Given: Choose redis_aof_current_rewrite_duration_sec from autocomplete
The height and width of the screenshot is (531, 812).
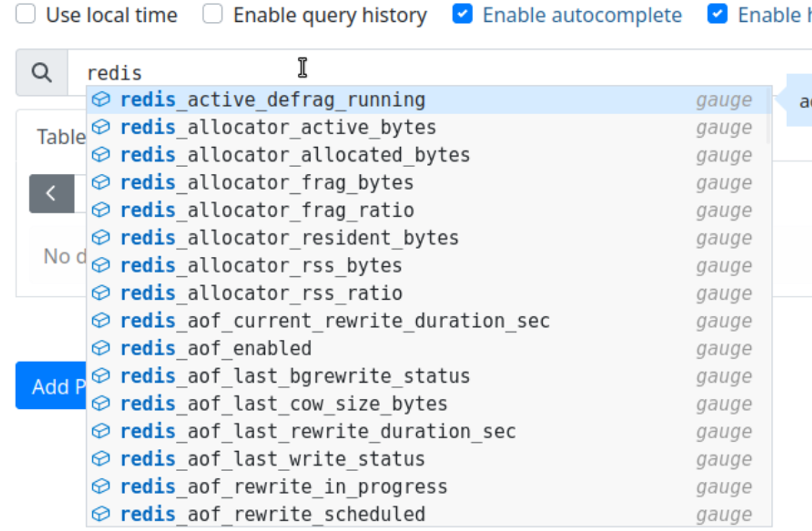Looking at the screenshot, I should 335,321.
